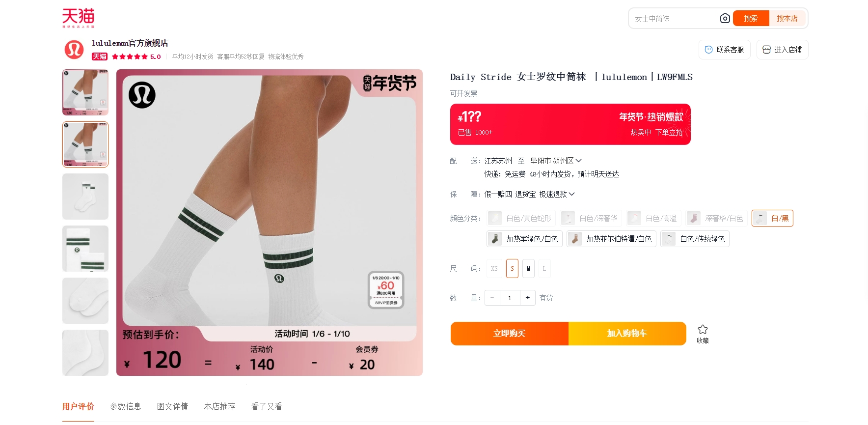Increase quantity with the plus button

pos(527,298)
